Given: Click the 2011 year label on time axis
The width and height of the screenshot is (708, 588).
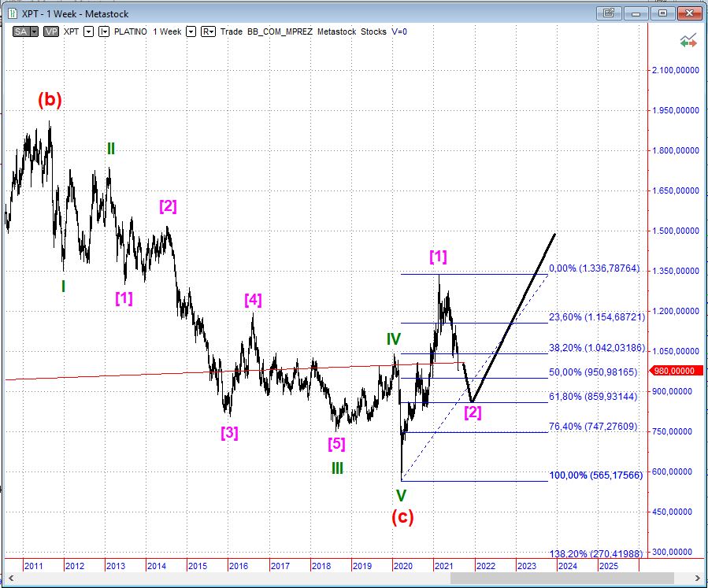Looking at the screenshot, I should pos(33,566).
